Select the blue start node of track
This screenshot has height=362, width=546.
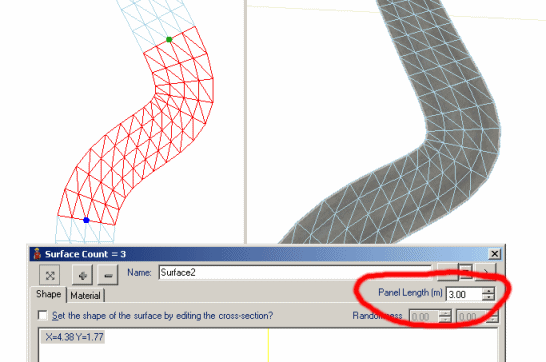[x=86, y=220]
